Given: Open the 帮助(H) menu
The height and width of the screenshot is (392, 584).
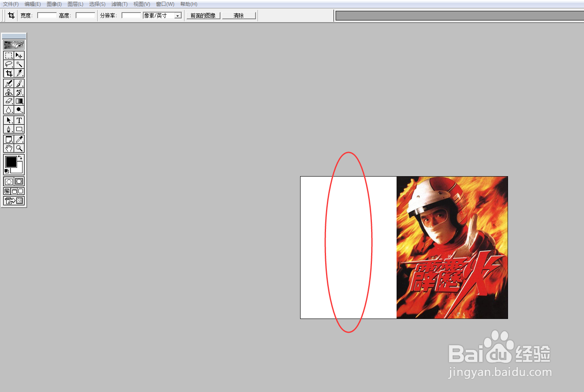Looking at the screenshot, I should [189, 4].
